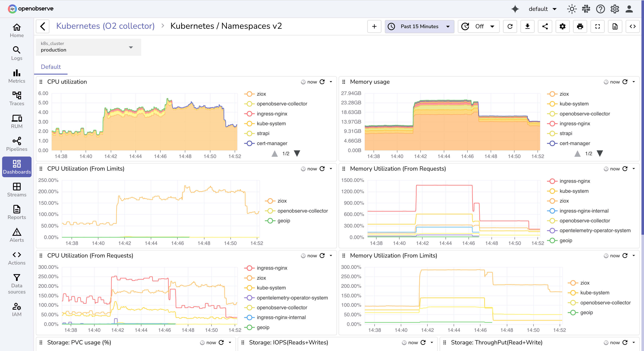This screenshot has height=351, width=644.
Task: Click the + button to add a panel
Action: 374,26
